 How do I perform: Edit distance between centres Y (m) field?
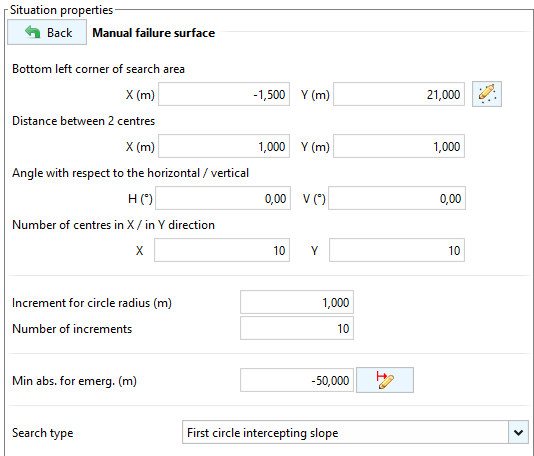pyautogui.click(x=399, y=146)
